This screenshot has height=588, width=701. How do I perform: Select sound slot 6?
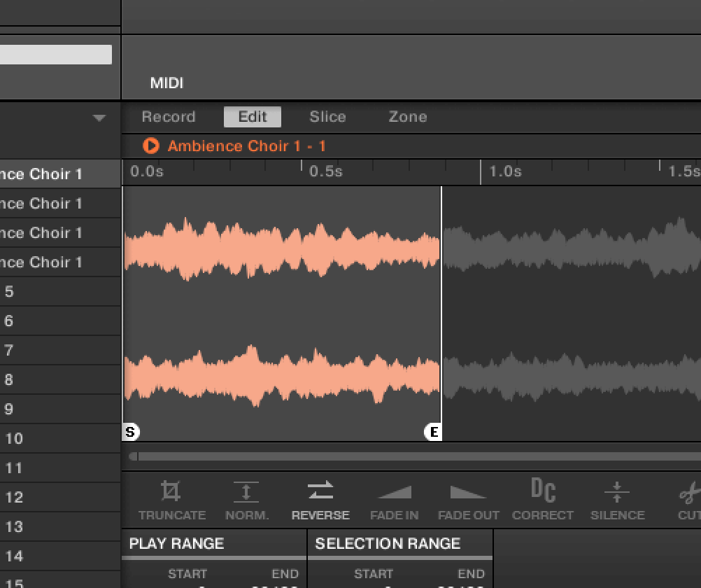(60, 321)
